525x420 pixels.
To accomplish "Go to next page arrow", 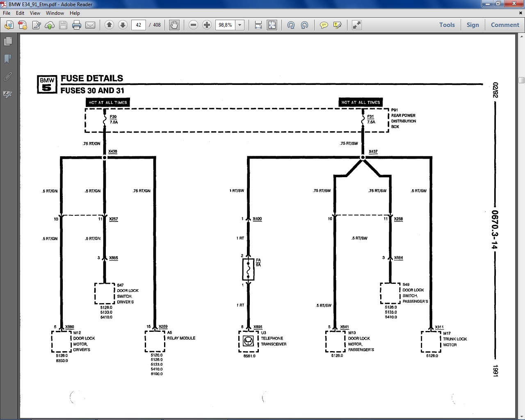I will (123, 25).
